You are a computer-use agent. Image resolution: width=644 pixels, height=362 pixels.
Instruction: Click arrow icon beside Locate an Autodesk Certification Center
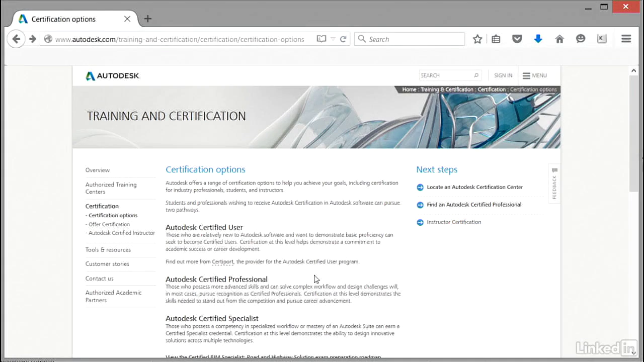tap(420, 187)
